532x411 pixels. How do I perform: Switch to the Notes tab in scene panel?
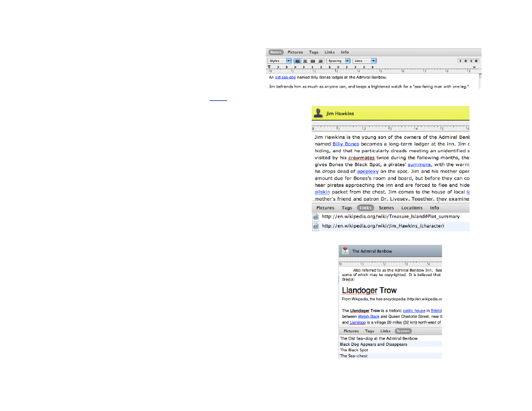276,52
